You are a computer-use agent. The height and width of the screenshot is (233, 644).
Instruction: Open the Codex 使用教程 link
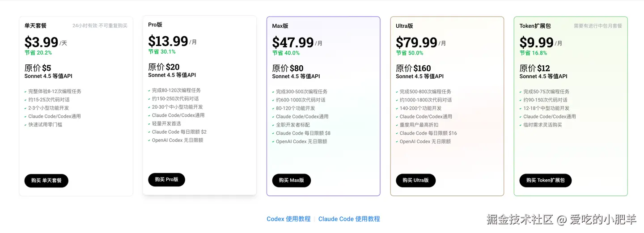coord(288,219)
